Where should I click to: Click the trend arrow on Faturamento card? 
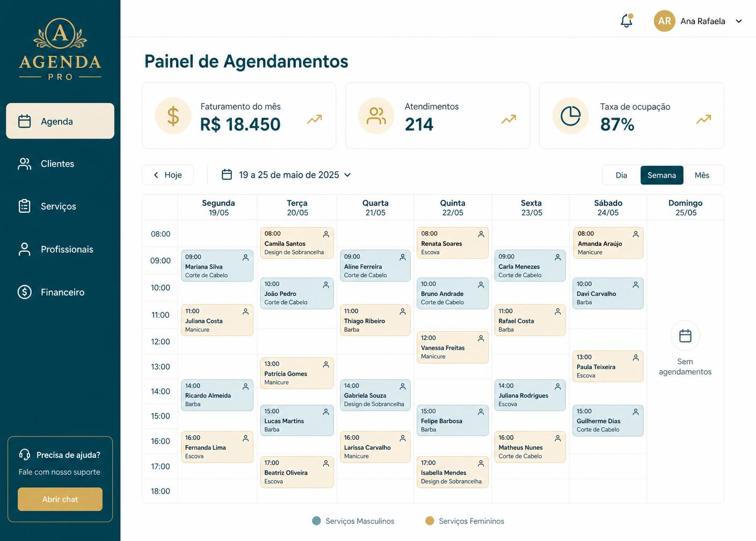315,119
